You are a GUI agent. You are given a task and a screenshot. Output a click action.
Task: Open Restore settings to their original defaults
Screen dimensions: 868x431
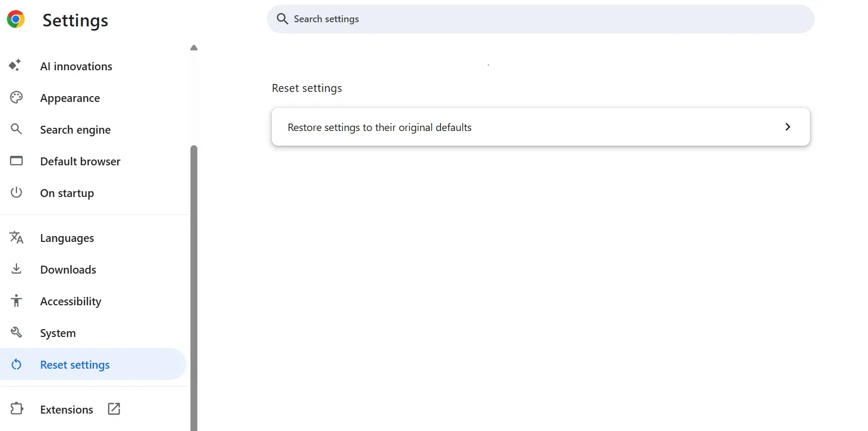click(x=540, y=127)
